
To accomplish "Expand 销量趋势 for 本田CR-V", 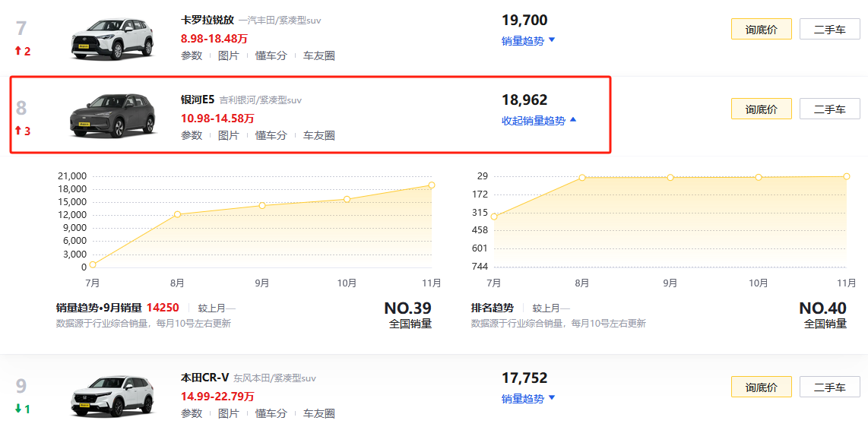I will 528,398.
